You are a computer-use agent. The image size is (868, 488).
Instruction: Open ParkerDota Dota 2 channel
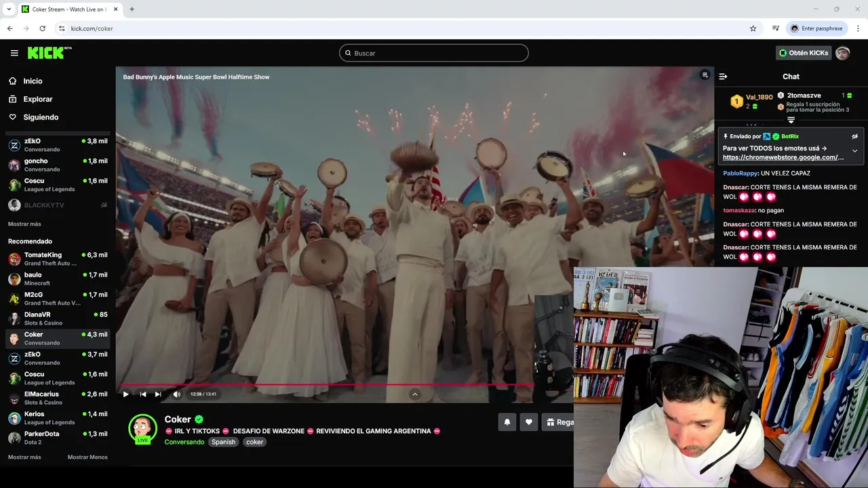click(x=58, y=438)
